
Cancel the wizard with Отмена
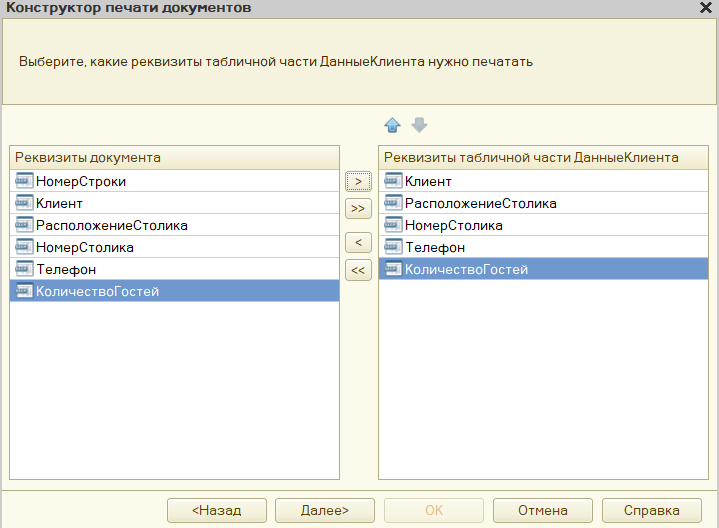point(543,510)
